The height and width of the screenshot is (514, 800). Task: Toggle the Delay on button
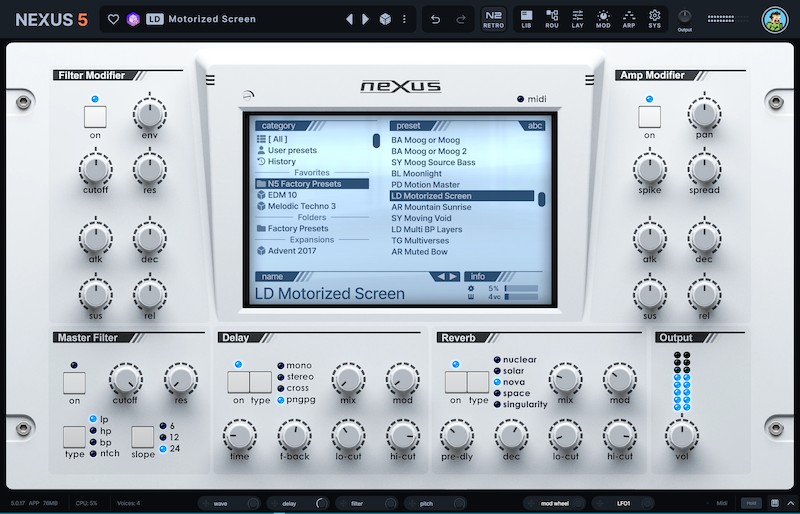pyautogui.click(x=238, y=382)
